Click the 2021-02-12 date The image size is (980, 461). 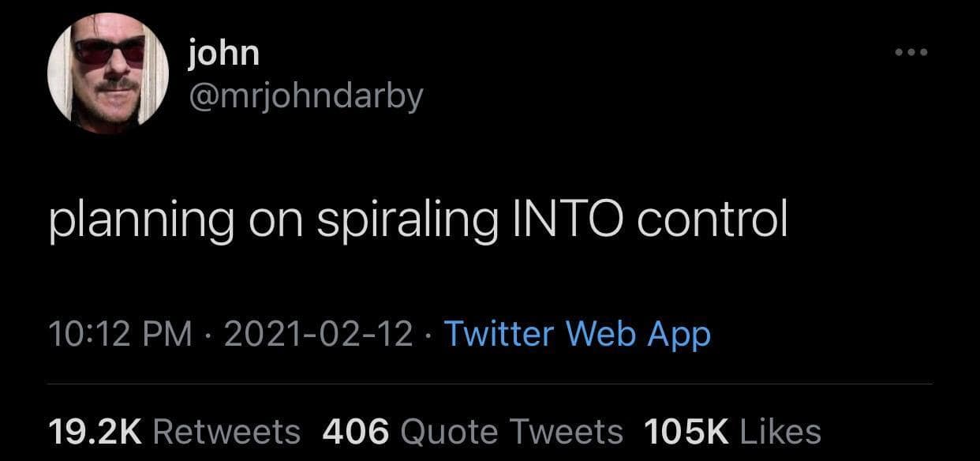point(319,334)
